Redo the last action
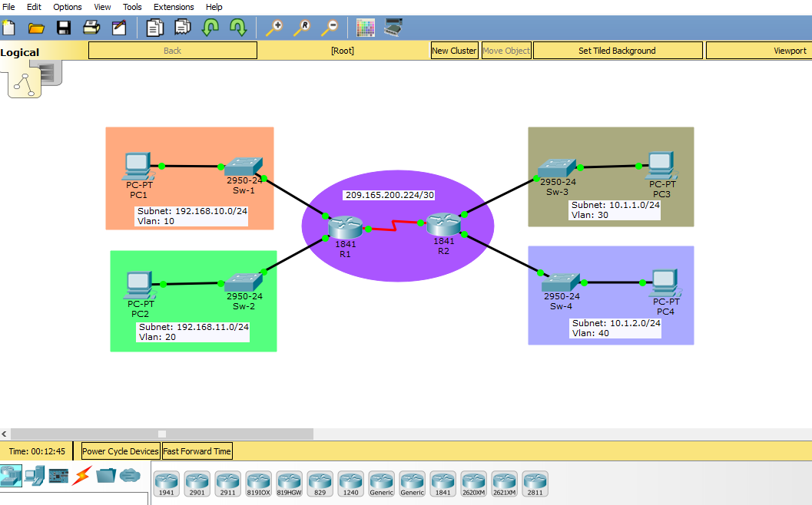 tap(238, 28)
